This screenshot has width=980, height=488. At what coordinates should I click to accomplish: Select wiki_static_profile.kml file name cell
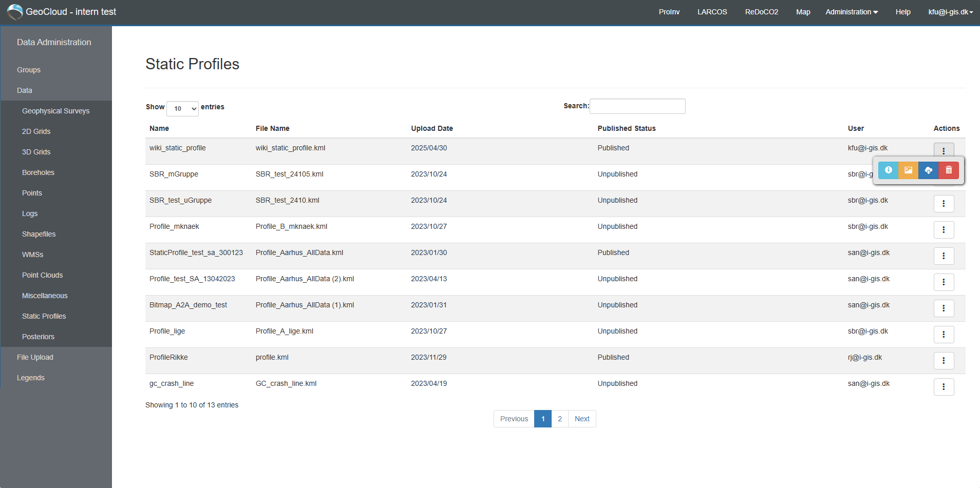(291, 148)
